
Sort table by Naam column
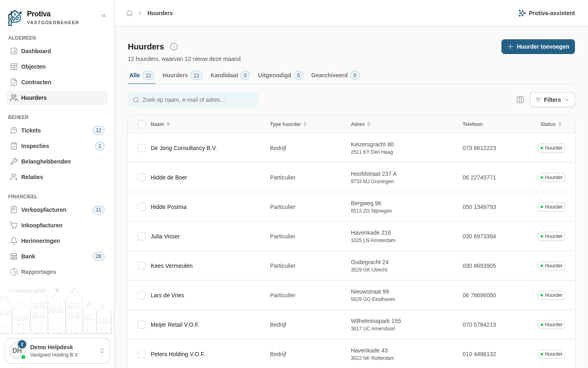click(160, 124)
